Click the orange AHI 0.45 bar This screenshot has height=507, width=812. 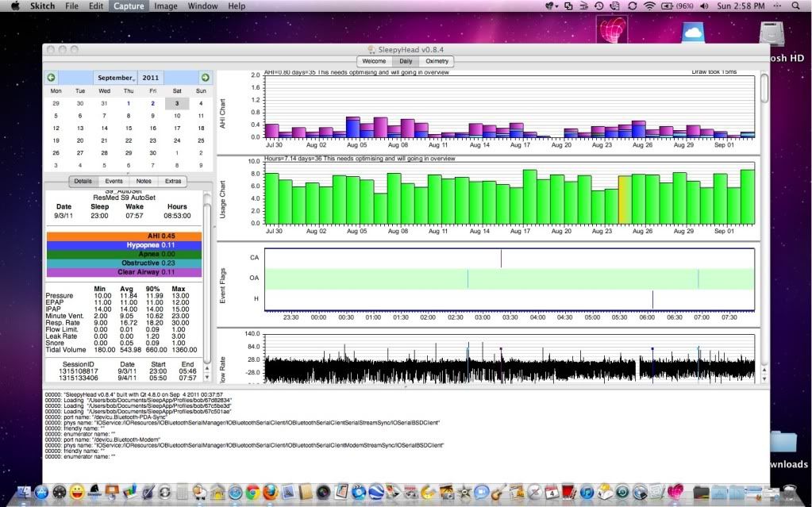coord(125,236)
